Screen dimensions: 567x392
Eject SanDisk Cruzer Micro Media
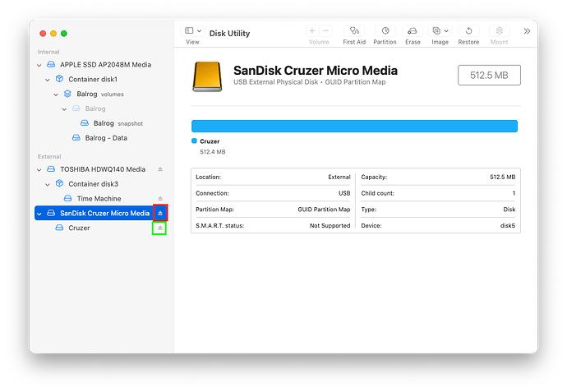tap(160, 213)
